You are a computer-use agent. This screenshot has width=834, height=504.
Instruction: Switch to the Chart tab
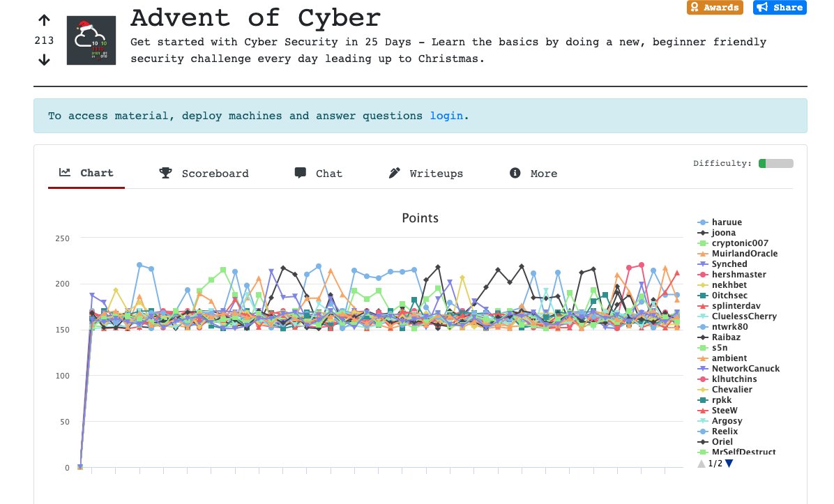coord(86,173)
